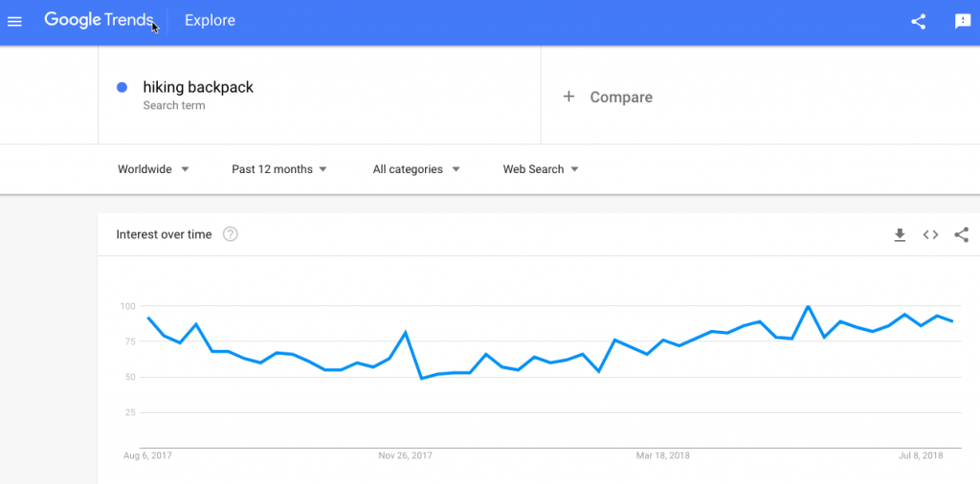980x484 pixels.
Task: Open the Web Search type dropdown
Action: coord(541,169)
